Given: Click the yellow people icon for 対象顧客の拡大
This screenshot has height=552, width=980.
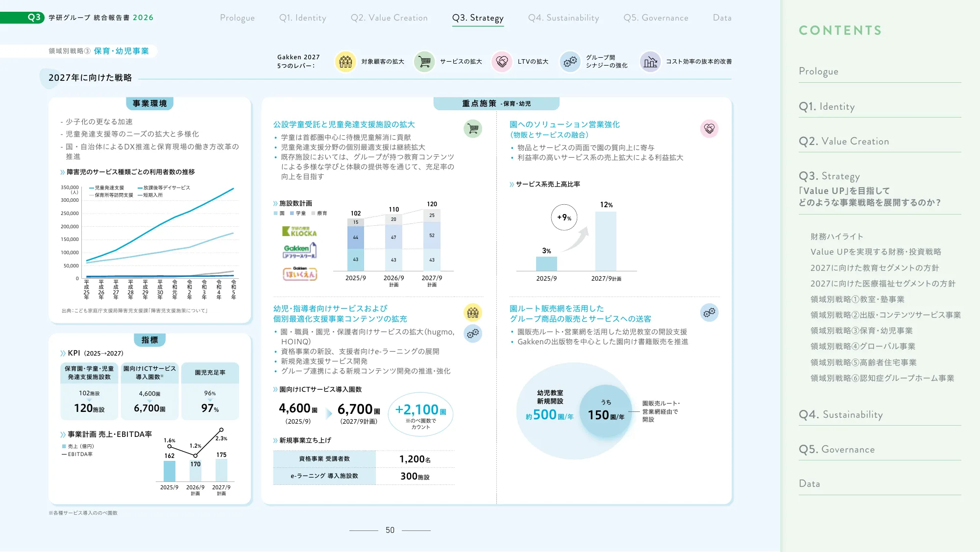Looking at the screenshot, I should (345, 62).
